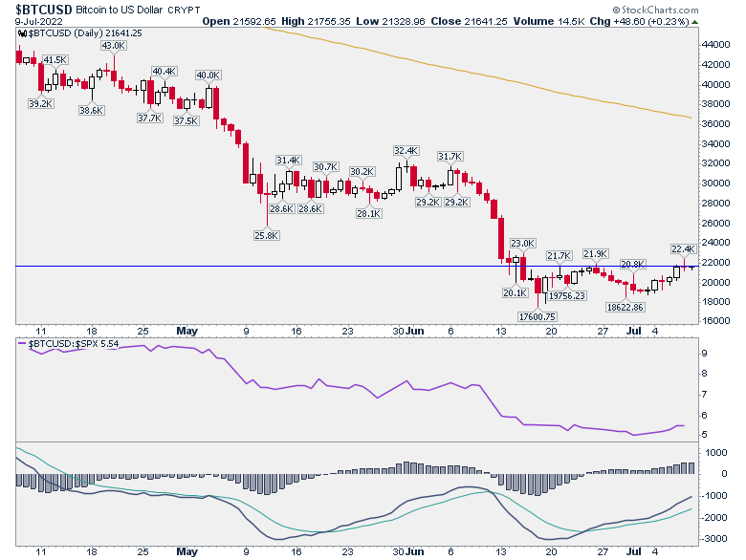The image size is (746, 560).
Task: Click the 16000 price axis label
Action: (x=716, y=320)
